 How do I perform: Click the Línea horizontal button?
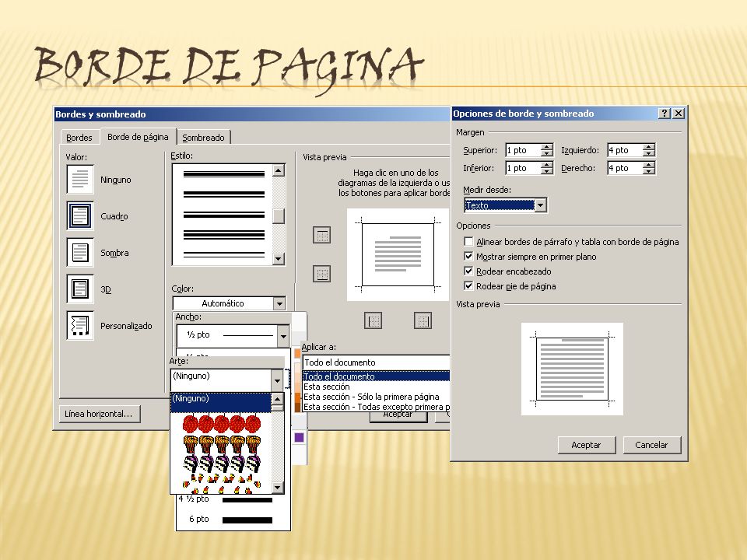(x=99, y=414)
